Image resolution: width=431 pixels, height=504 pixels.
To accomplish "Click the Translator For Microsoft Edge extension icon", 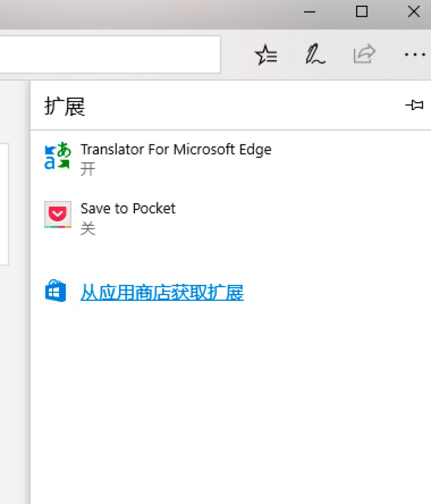I will coord(58,156).
